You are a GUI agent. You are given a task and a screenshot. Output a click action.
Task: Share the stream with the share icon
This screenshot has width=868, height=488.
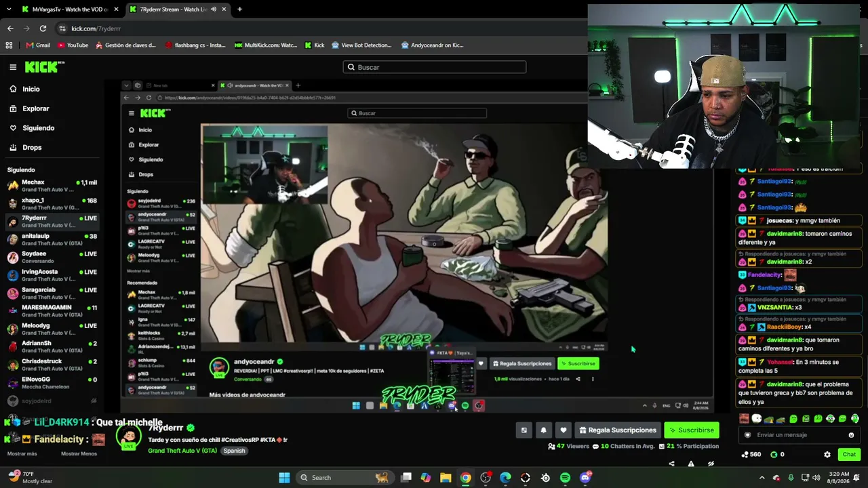coord(671,464)
